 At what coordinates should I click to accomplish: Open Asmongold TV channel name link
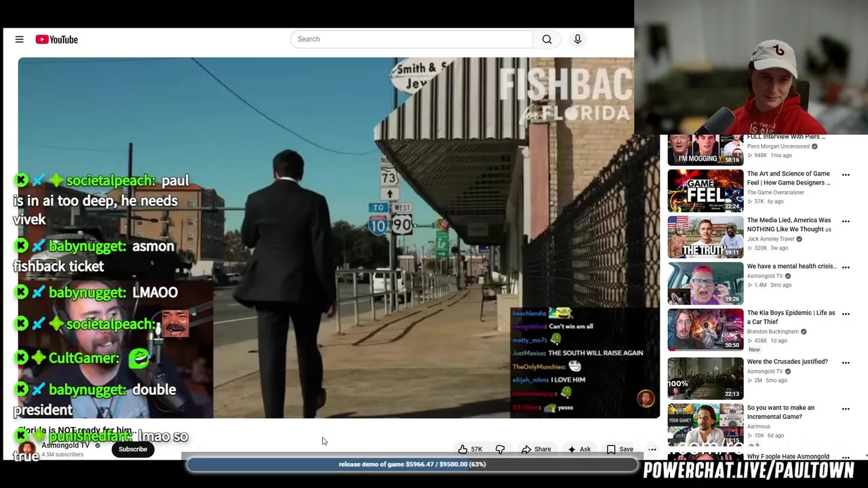(x=66, y=445)
